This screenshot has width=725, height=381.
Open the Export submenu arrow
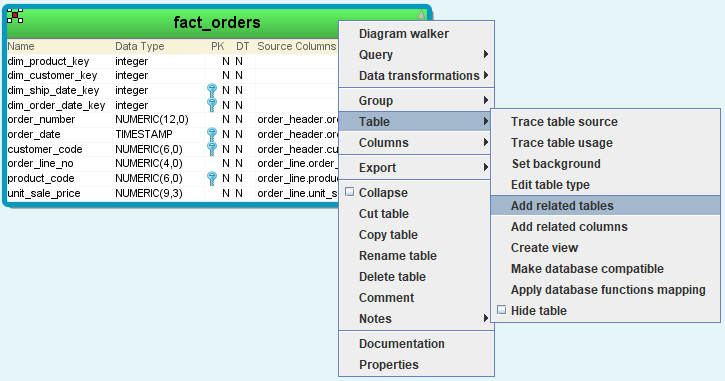pyautogui.click(x=485, y=167)
